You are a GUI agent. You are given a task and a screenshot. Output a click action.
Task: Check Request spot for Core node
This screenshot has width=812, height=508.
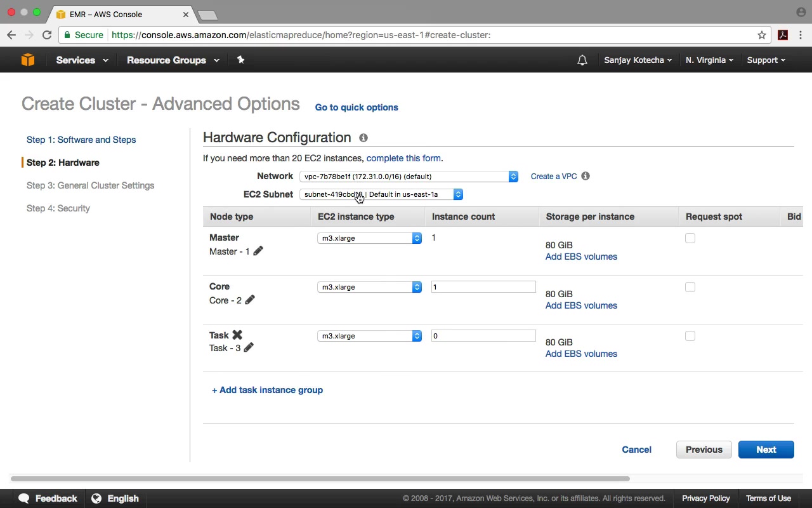coord(690,287)
